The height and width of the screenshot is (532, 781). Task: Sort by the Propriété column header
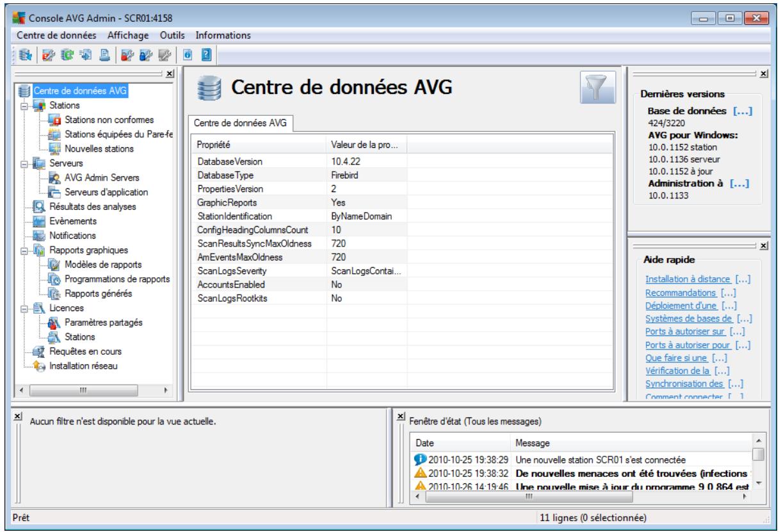tap(260, 145)
